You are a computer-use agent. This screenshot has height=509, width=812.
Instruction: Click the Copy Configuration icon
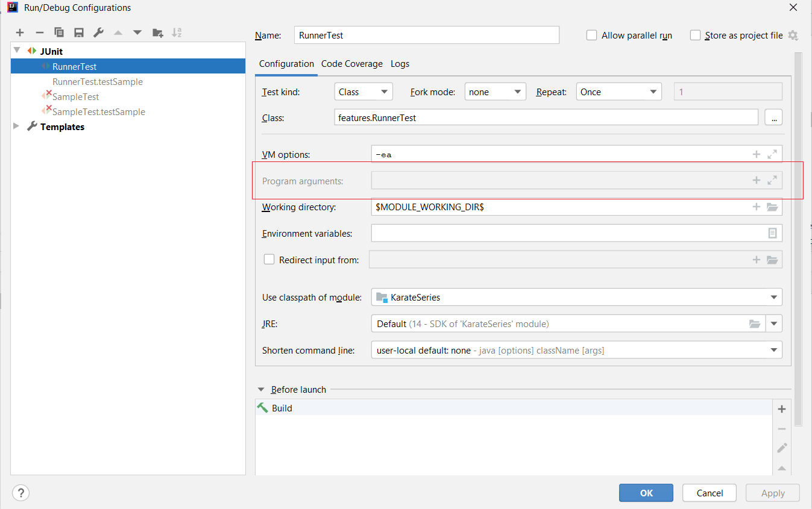tap(59, 33)
